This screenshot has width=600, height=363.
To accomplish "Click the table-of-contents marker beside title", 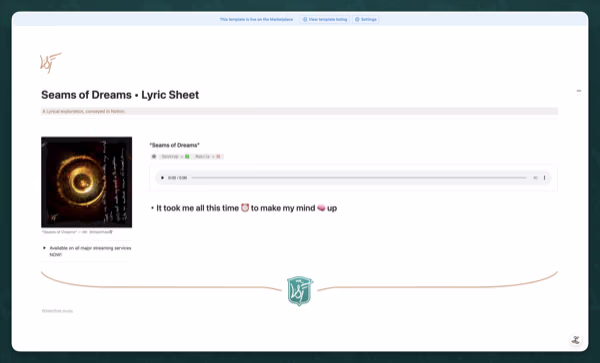I will click(x=579, y=91).
